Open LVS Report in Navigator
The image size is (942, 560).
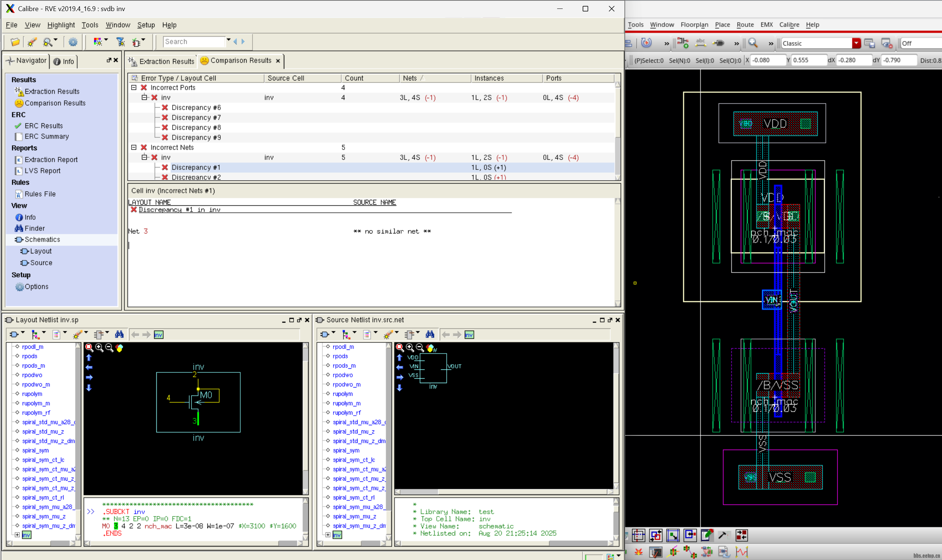[42, 171]
